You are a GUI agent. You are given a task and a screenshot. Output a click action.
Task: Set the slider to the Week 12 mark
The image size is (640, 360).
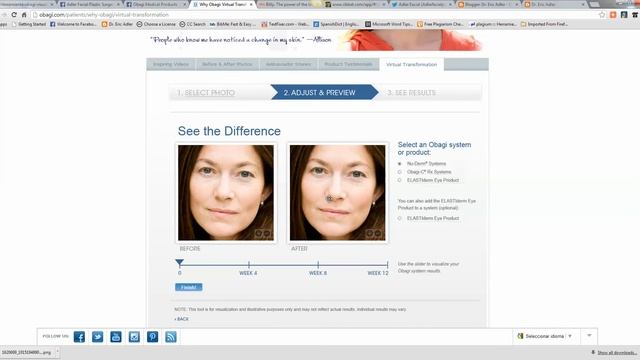387,264
